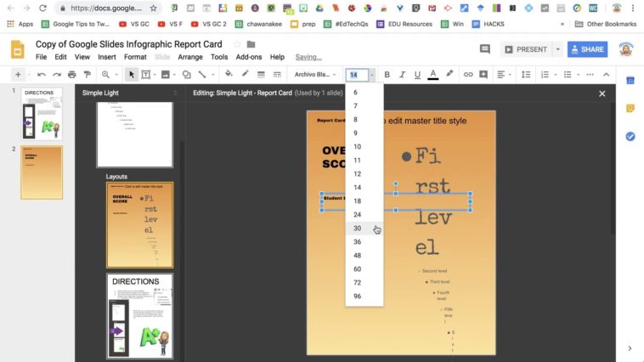Image resolution: width=644 pixels, height=362 pixels.
Task: Select the Paint format roller tool
Action: tap(87, 75)
